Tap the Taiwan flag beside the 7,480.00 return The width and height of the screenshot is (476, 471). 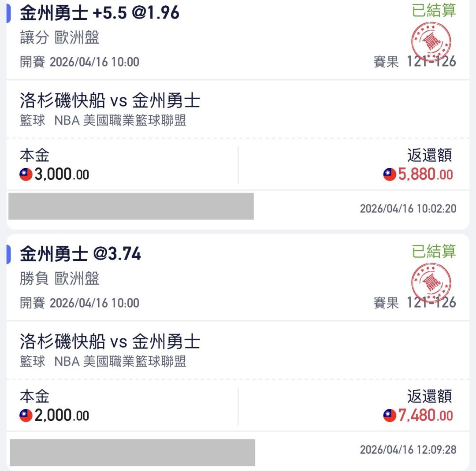(x=390, y=415)
